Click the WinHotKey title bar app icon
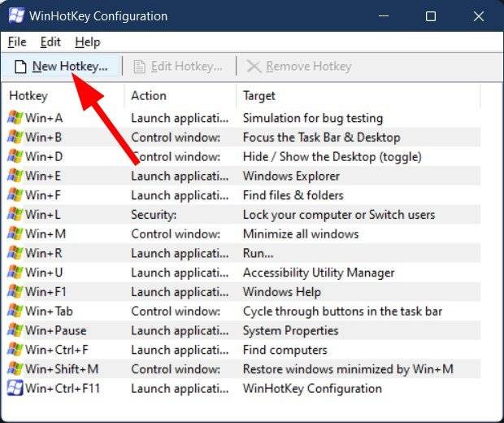This screenshot has height=423, width=504. point(15,16)
